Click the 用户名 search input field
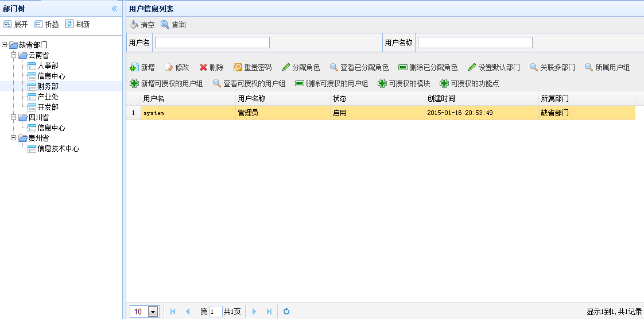644x319 pixels. (x=212, y=43)
